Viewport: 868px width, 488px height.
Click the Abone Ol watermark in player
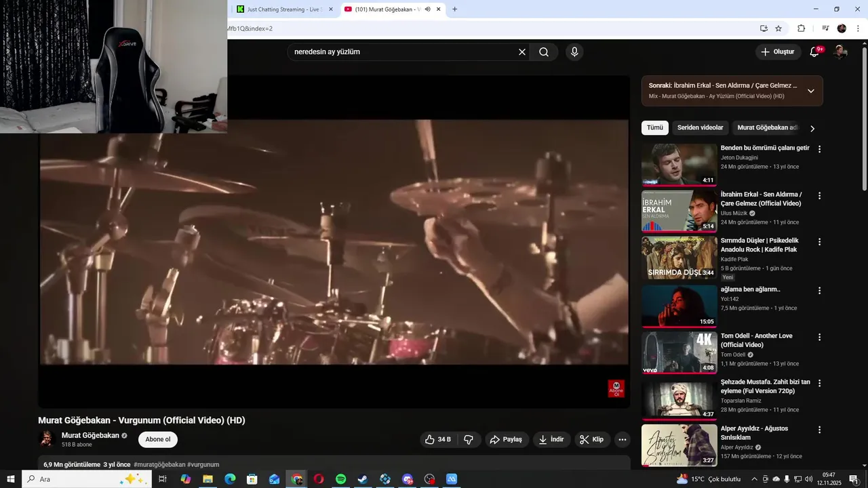[616, 388]
